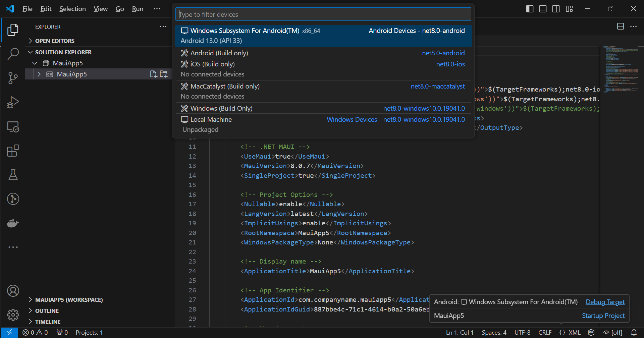Screen dimensions: 644x338
Task: Open the Search view in the activity bar
Action: pos(13,54)
